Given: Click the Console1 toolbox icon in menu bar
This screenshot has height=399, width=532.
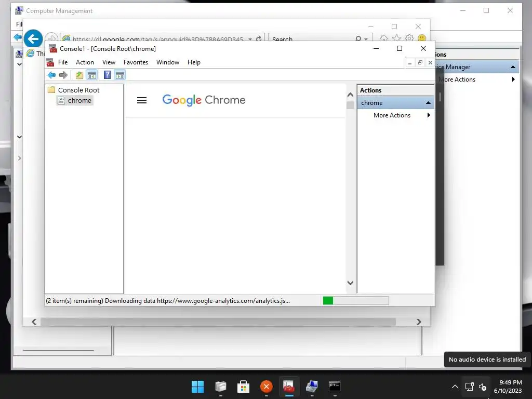Looking at the screenshot, I should pyautogui.click(x=50, y=62).
